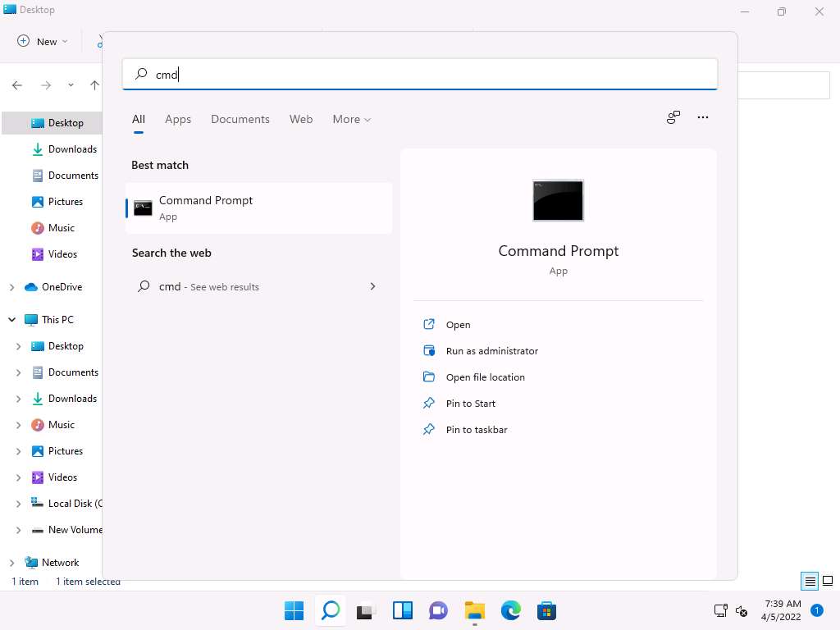Open Task View on the taskbar
The width and height of the screenshot is (840, 630).
366,610
